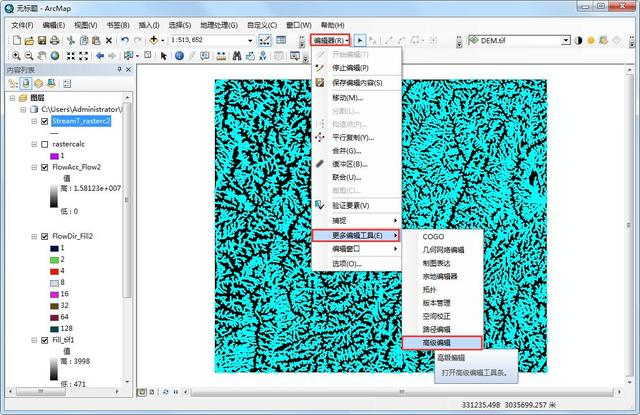Image resolution: width=640 pixels, height=415 pixels.
Task: Open the Editor dropdown menu
Action: [x=330, y=40]
